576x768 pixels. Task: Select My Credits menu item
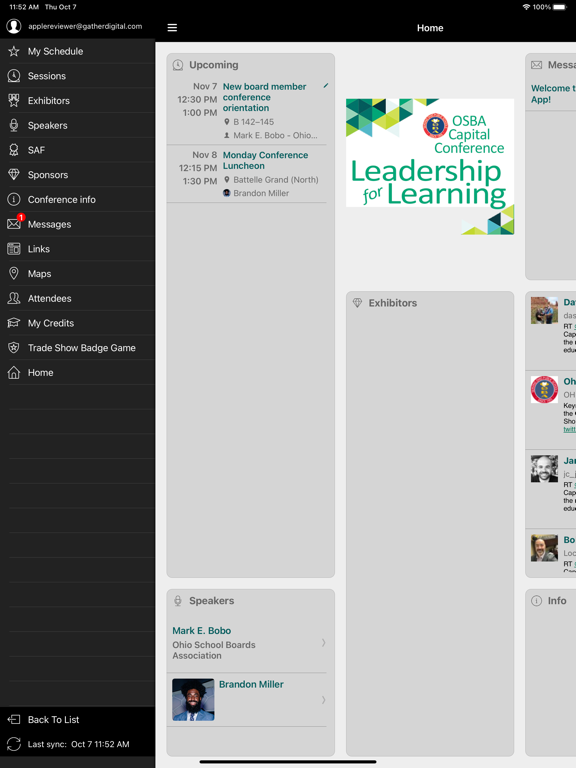(77, 323)
